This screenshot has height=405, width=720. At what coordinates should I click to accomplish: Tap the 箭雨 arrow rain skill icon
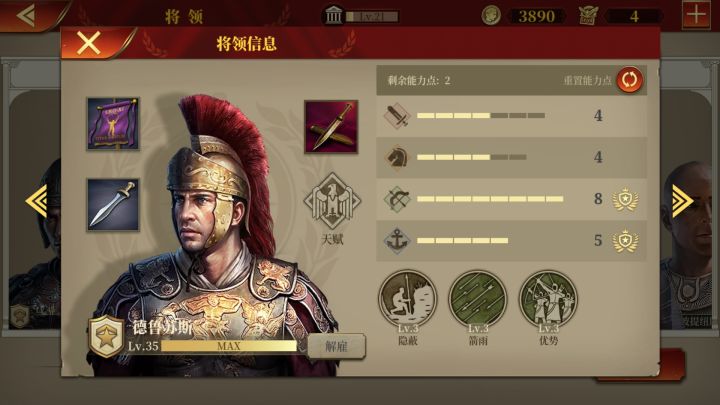[478, 299]
